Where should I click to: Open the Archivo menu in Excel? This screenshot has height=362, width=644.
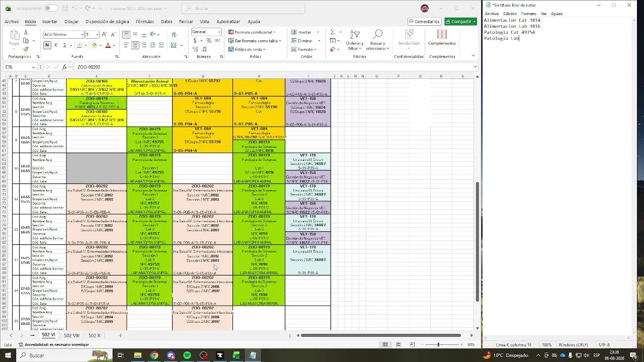click(12, 22)
